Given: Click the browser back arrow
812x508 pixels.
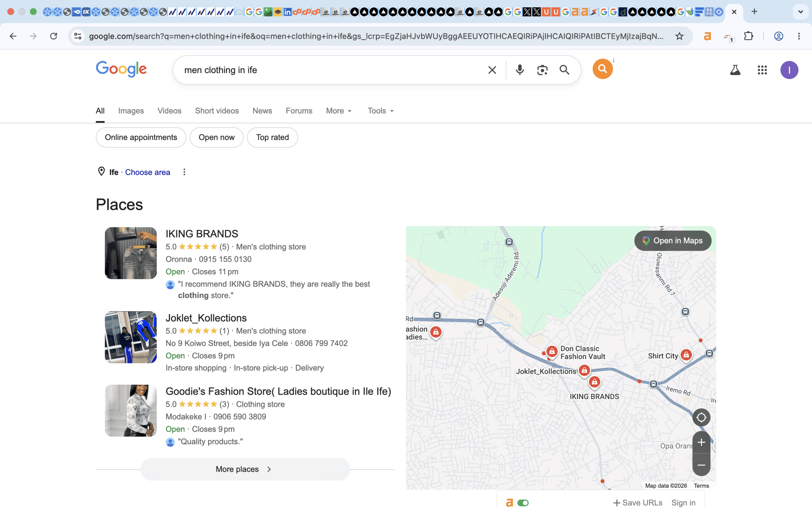Looking at the screenshot, I should (13, 36).
